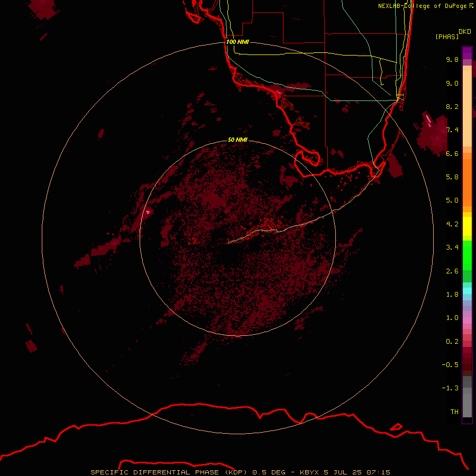Screen dimensions: 476x476
Task: Click the 6.6 value on the color scale
Action: click(452, 153)
